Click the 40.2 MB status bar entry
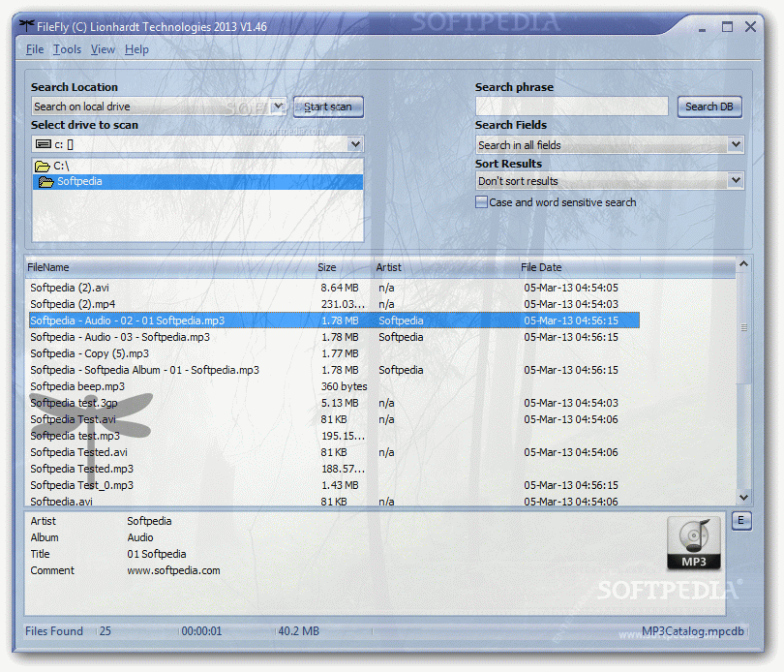 298,631
